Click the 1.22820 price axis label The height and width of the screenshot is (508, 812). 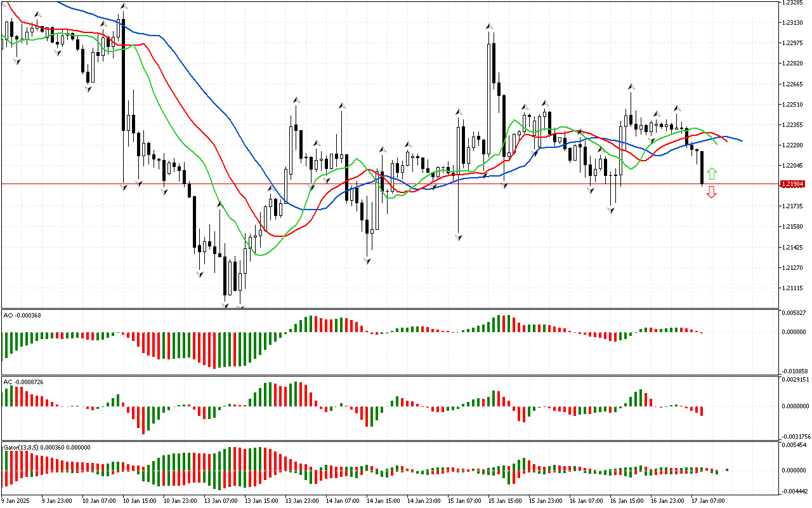(792, 63)
